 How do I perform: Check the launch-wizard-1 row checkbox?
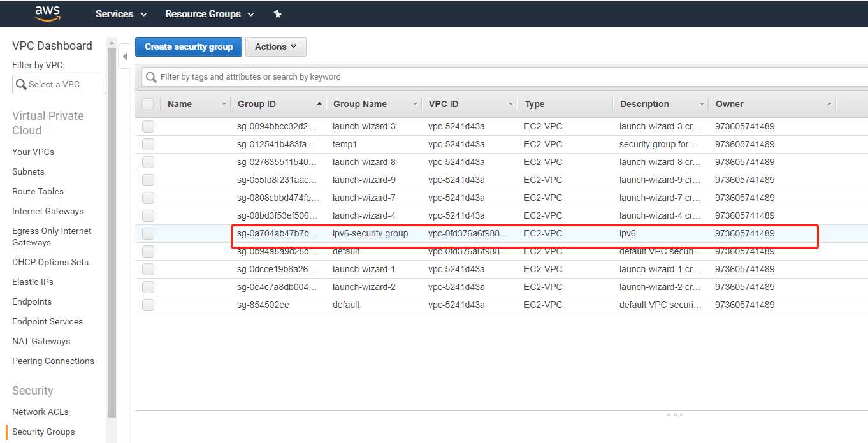click(148, 269)
